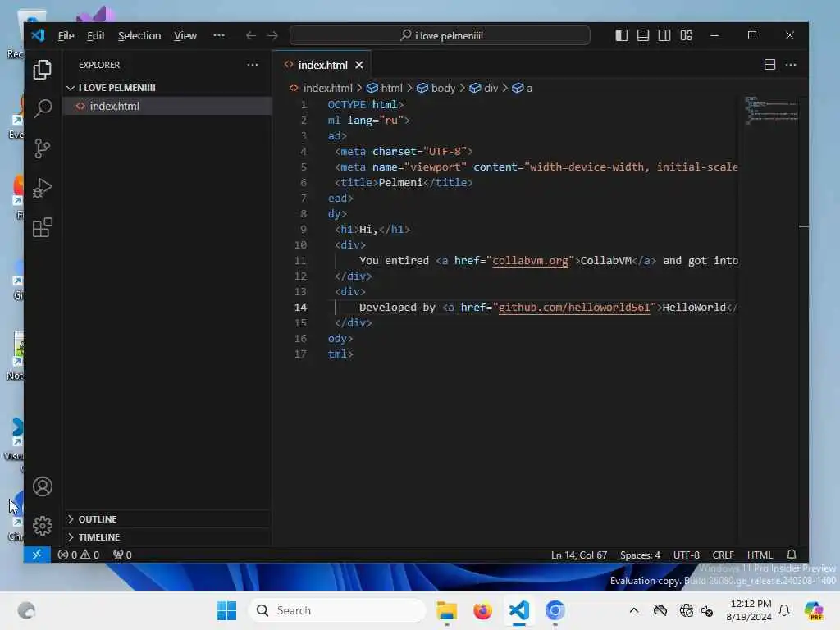Open the Edit menu
The image size is (840, 630).
[96, 35]
